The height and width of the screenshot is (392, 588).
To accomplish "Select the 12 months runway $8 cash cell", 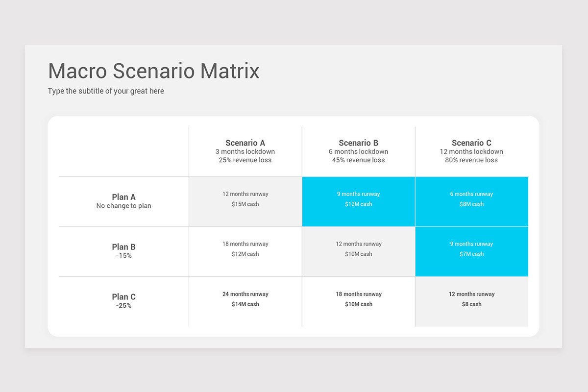I will click(472, 301).
